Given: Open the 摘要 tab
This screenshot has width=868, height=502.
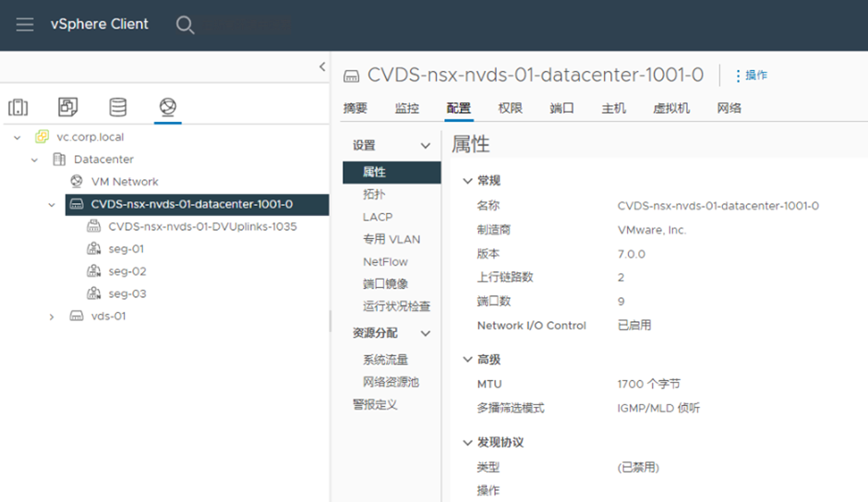Looking at the screenshot, I should 355,108.
